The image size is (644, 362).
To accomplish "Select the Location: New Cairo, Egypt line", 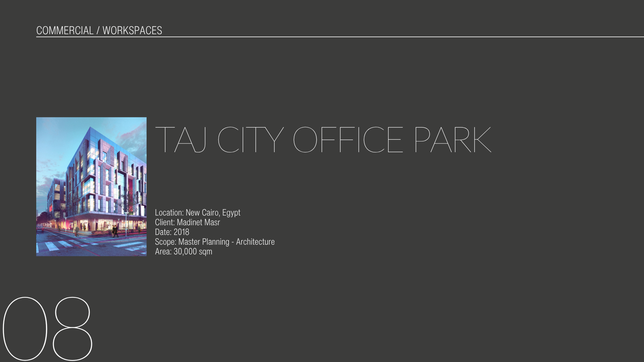I will pos(198,213).
